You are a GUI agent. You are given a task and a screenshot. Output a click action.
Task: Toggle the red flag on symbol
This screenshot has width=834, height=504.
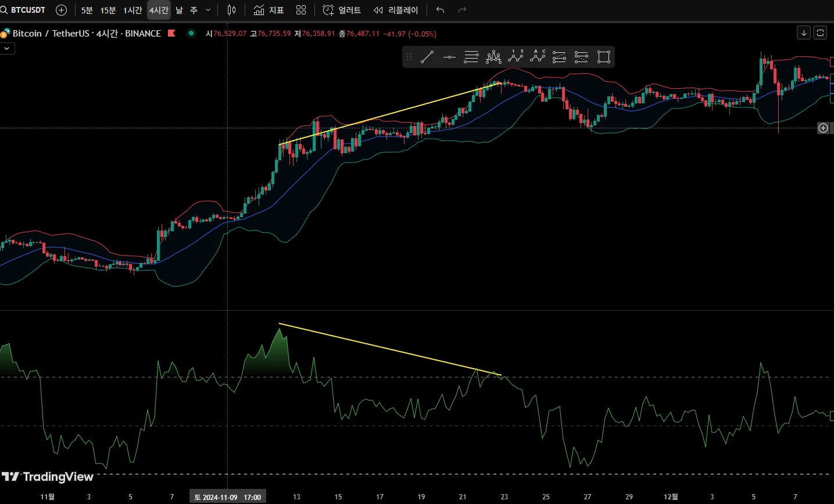pos(171,33)
